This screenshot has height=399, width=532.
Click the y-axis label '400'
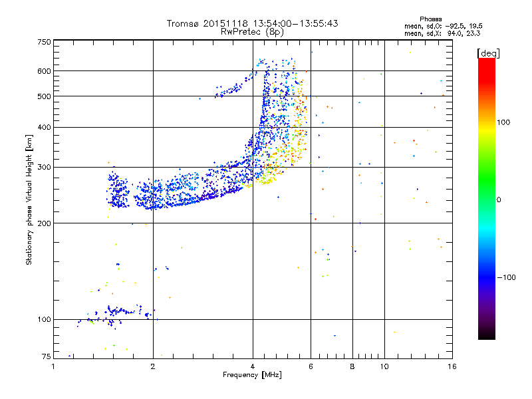click(x=44, y=127)
